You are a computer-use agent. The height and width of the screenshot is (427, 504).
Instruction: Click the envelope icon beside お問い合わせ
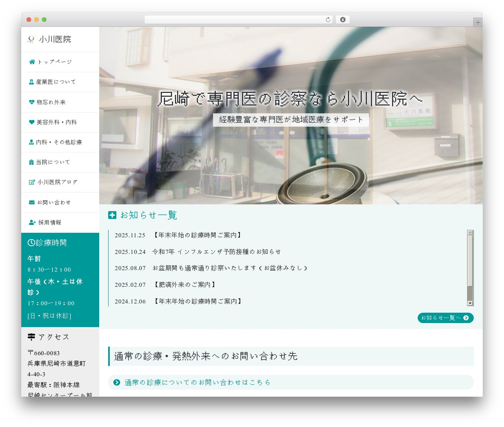pyautogui.click(x=32, y=202)
